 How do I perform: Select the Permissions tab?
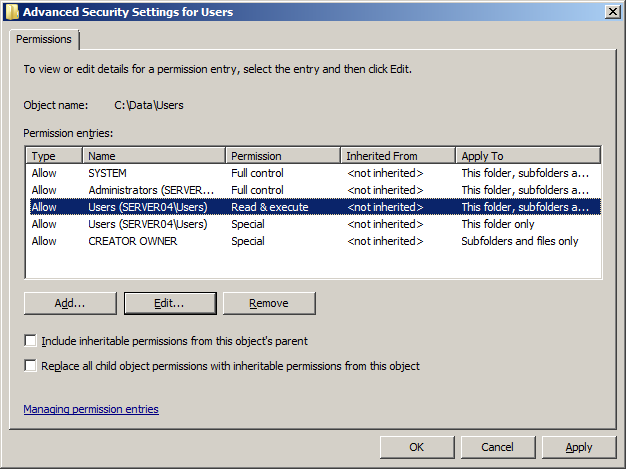click(44, 39)
